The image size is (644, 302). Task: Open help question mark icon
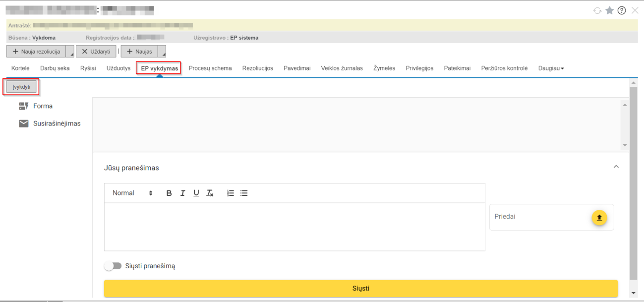[622, 10]
